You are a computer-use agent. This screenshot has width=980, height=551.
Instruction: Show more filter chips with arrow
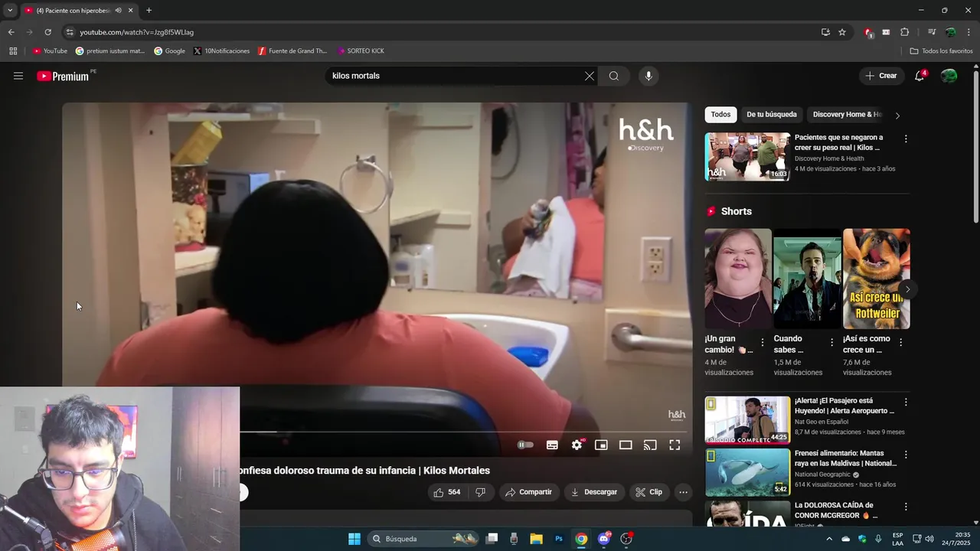point(897,116)
